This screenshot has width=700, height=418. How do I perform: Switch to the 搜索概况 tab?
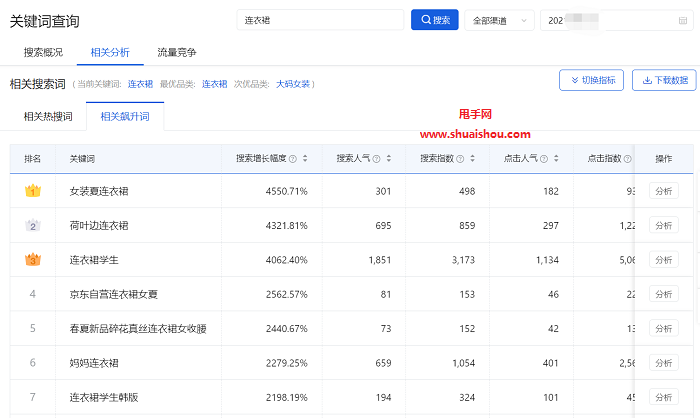[x=43, y=52]
